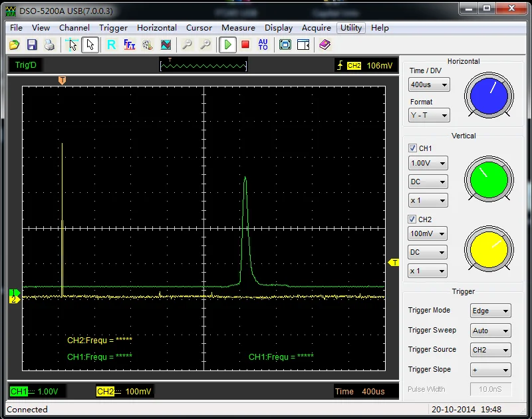Expand the Trigger Mode Edge dropdown
Image resolution: width=532 pixels, height=419 pixels.
click(x=490, y=311)
